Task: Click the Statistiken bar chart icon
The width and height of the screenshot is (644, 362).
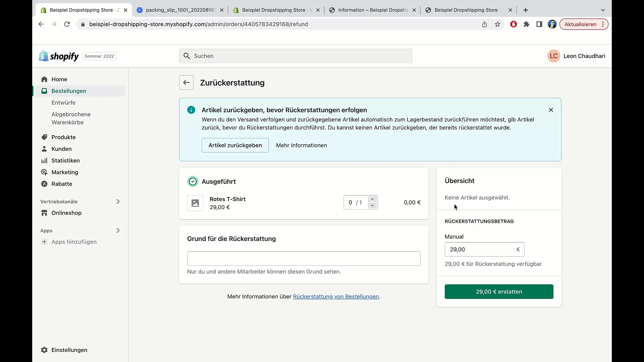Action: pos(44,161)
